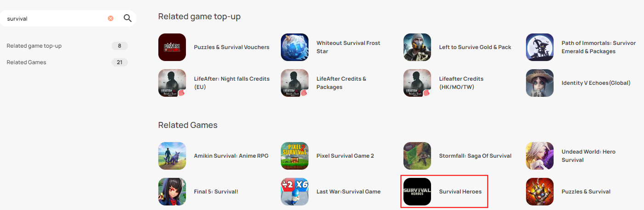Filter by Related game top-up category
The height and width of the screenshot is (210, 644).
[67, 46]
